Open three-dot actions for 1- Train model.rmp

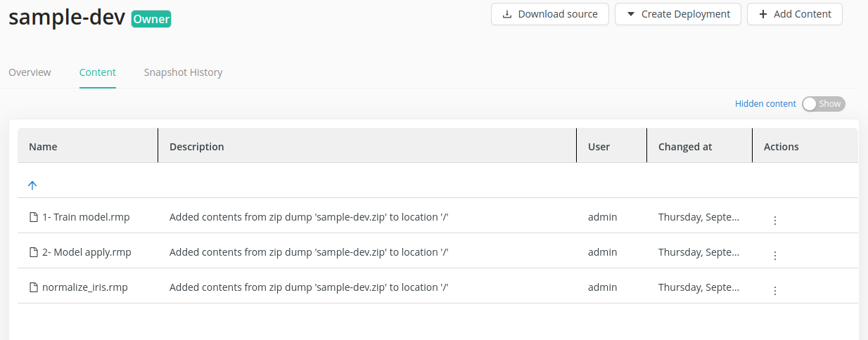[775, 221]
